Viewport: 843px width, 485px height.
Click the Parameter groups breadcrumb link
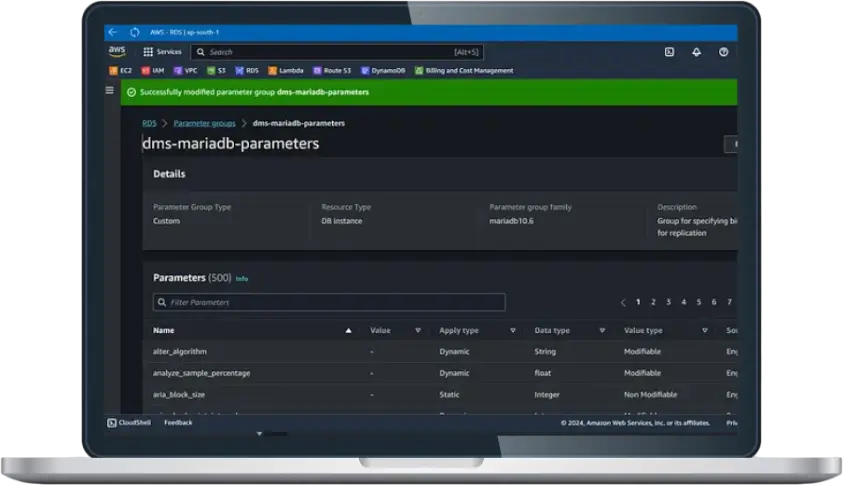[204, 123]
